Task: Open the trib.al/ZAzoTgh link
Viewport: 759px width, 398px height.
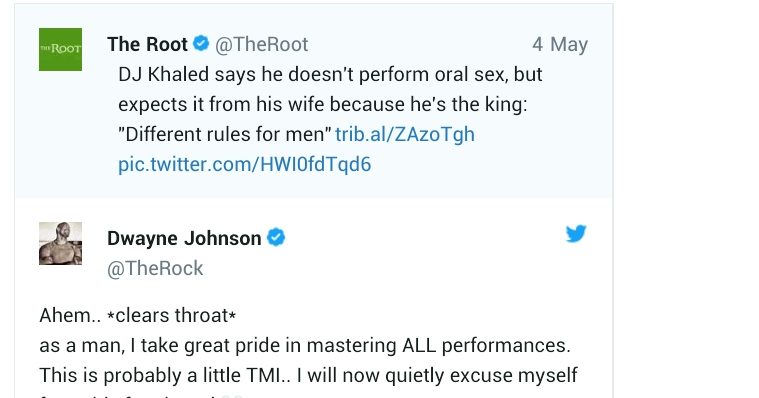Action: 405,134
